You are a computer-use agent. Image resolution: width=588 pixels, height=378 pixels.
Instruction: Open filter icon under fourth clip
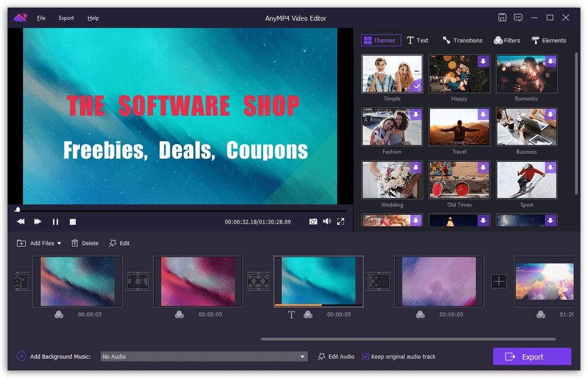coord(421,314)
